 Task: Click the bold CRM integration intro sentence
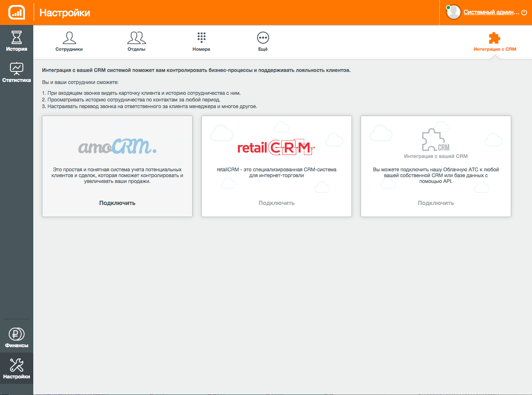click(196, 70)
